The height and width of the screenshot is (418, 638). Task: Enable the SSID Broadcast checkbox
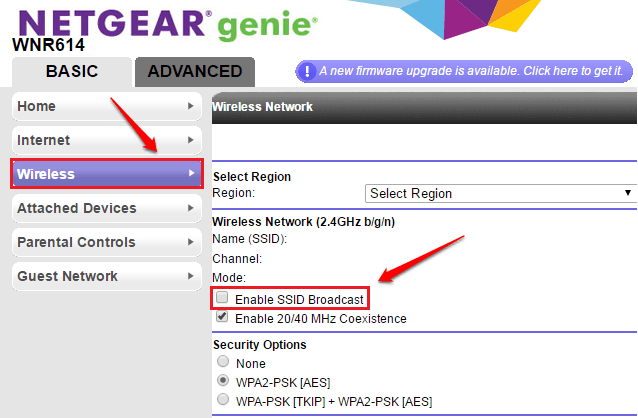(222, 298)
